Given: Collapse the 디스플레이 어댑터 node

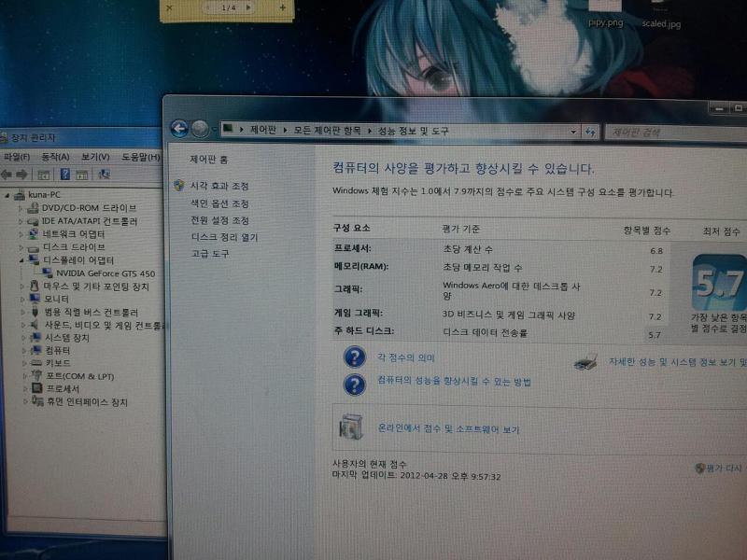Looking at the screenshot, I should coord(21,260).
